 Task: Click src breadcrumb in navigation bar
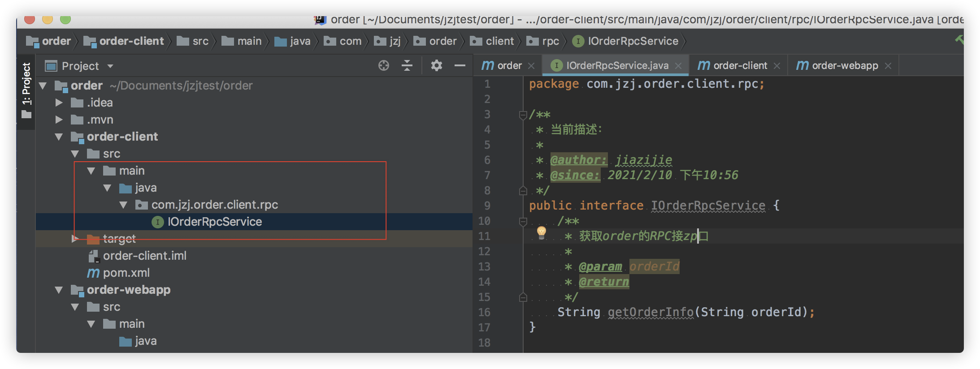[193, 41]
